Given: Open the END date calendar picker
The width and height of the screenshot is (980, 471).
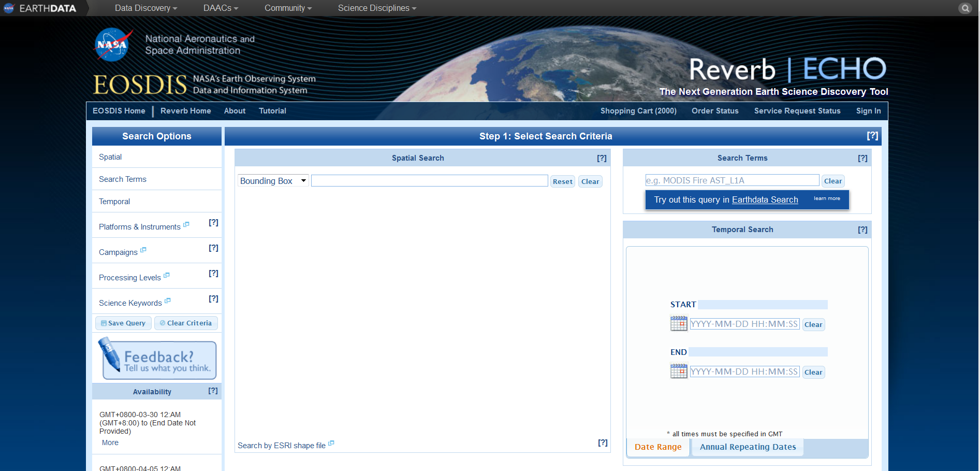Looking at the screenshot, I should tap(679, 372).
